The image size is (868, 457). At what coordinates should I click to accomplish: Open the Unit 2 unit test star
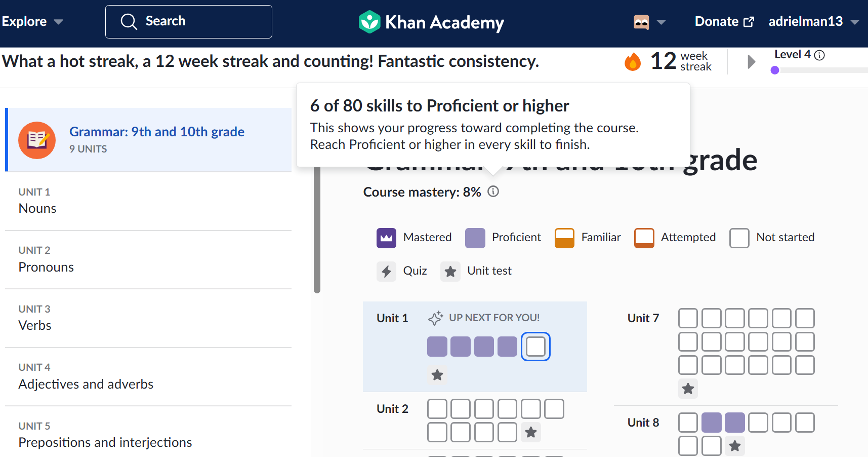point(531,432)
